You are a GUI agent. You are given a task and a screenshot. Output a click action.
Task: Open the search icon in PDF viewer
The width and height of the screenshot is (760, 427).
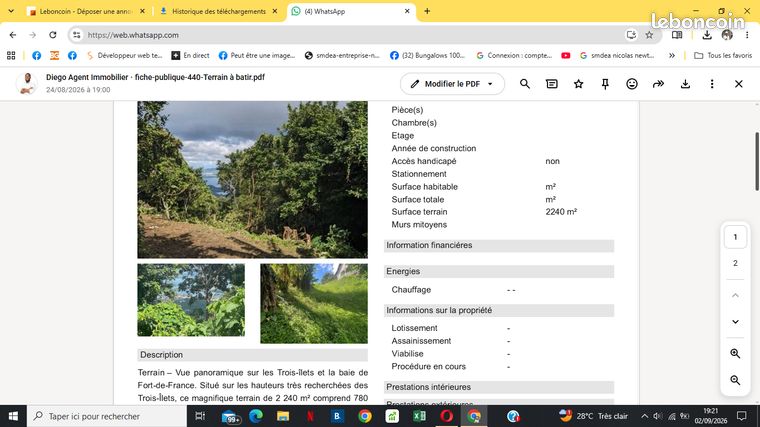click(x=524, y=84)
